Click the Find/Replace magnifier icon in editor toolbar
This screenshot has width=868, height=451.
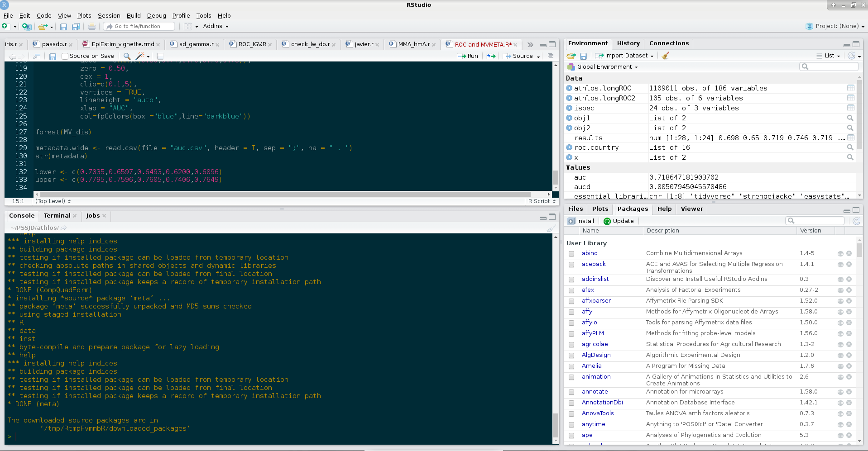127,56
